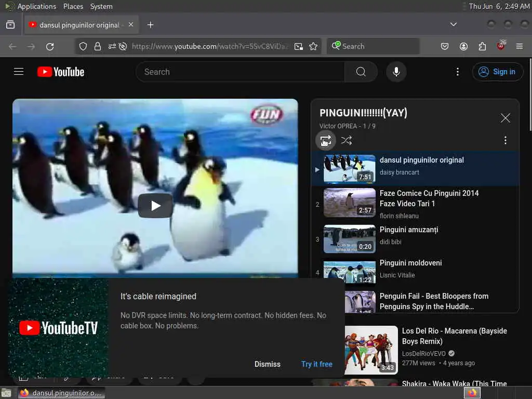Click the YouTube TV promo logo image
Image resolution: width=532 pixels, height=399 pixels.
point(58,328)
